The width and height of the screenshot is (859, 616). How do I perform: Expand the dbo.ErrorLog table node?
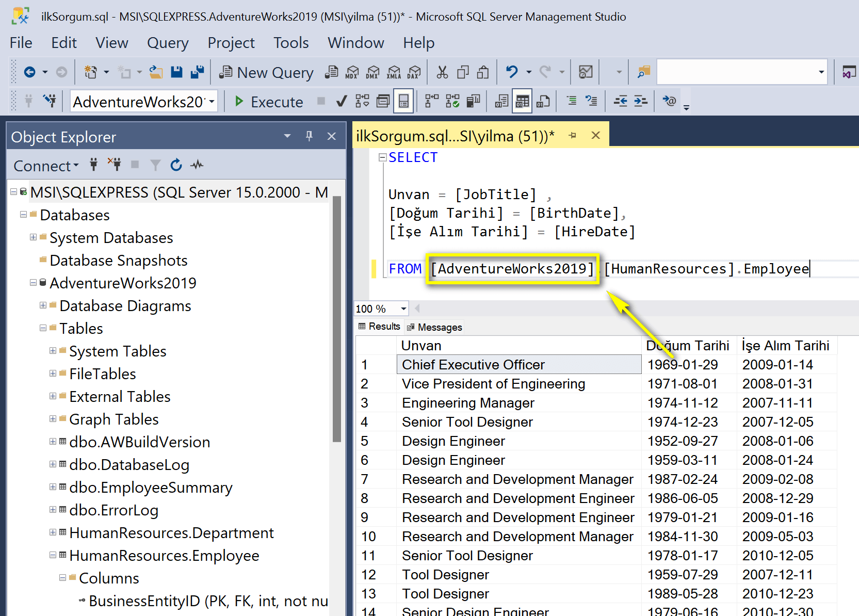point(53,510)
